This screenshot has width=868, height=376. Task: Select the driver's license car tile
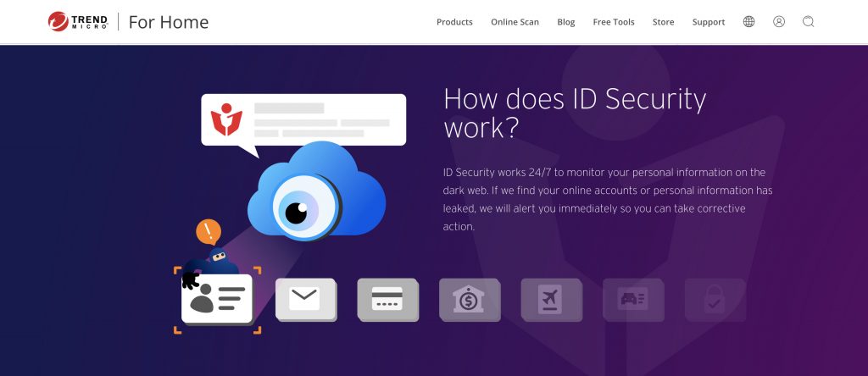(633, 299)
